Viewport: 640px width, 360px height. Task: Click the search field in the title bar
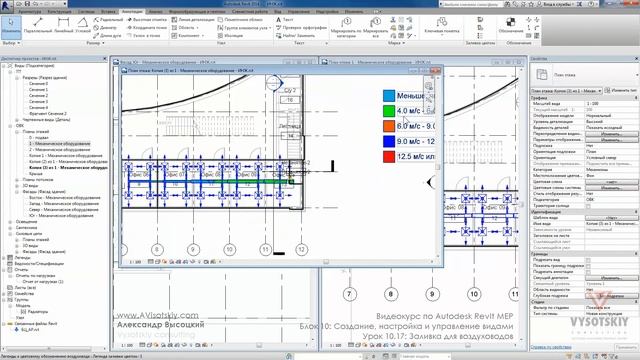(x=470, y=4)
